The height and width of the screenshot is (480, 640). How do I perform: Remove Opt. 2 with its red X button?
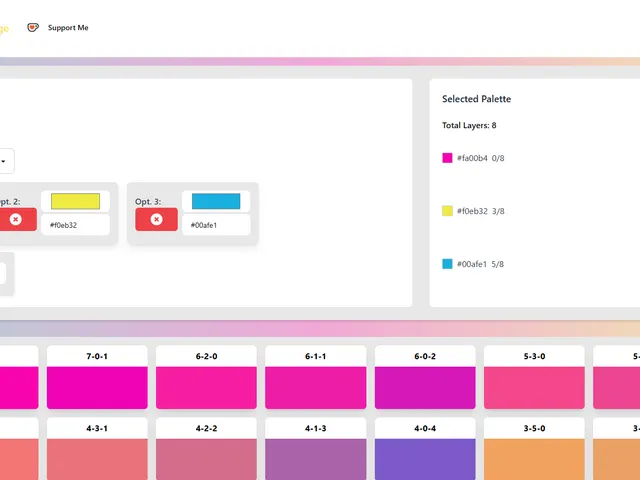click(16, 219)
